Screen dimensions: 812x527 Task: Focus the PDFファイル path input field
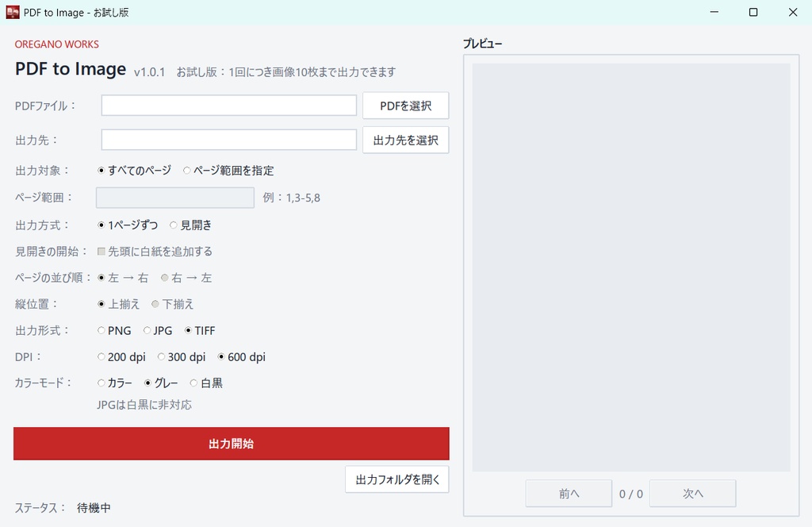coord(229,106)
